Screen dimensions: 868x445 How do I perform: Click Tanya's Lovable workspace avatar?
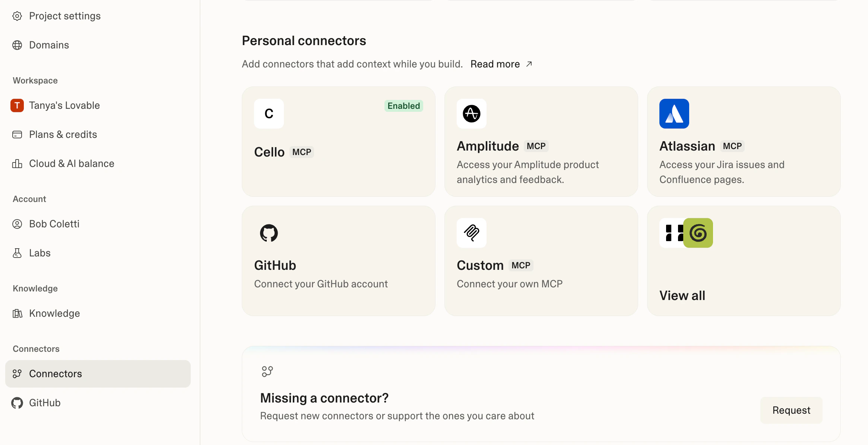pos(17,105)
